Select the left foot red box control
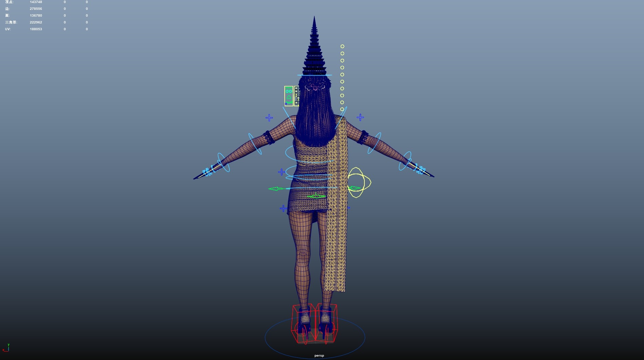Screen dimensions: 644x360 coord(304,324)
